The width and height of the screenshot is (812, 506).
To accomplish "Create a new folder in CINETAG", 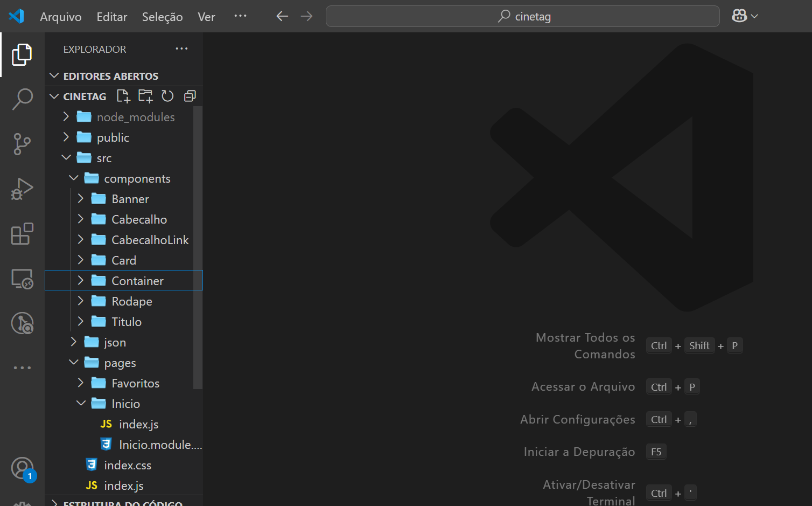I will tap(145, 96).
